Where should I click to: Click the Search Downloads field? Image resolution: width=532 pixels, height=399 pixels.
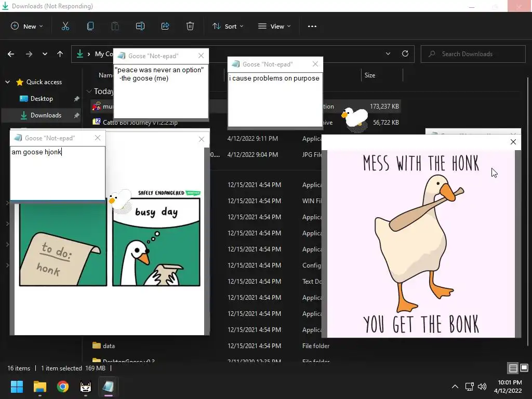pyautogui.click(x=473, y=54)
